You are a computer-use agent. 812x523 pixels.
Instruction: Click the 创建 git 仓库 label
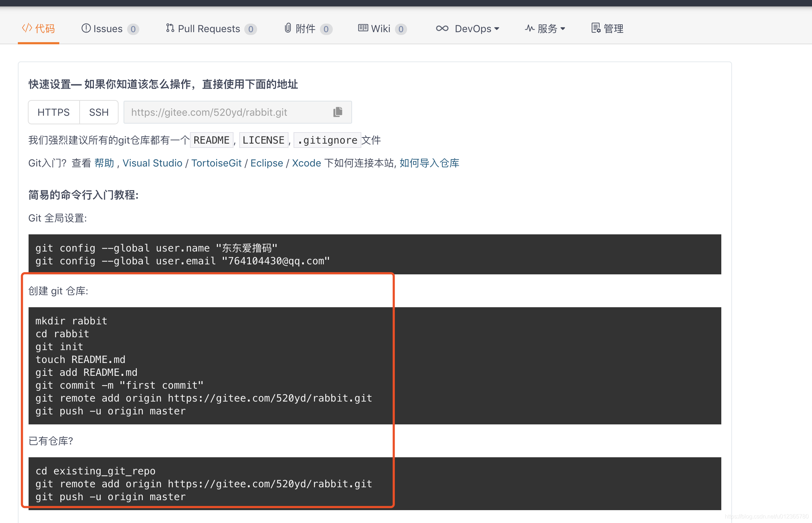(x=58, y=291)
